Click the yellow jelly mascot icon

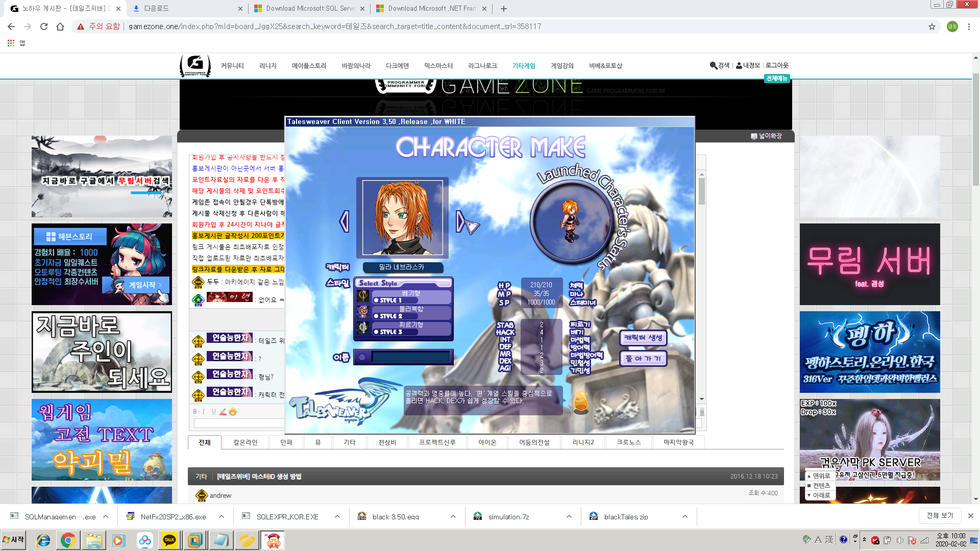(581, 402)
